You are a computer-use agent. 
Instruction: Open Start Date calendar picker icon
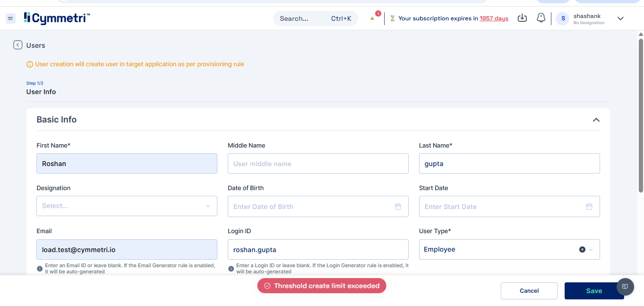(589, 207)
